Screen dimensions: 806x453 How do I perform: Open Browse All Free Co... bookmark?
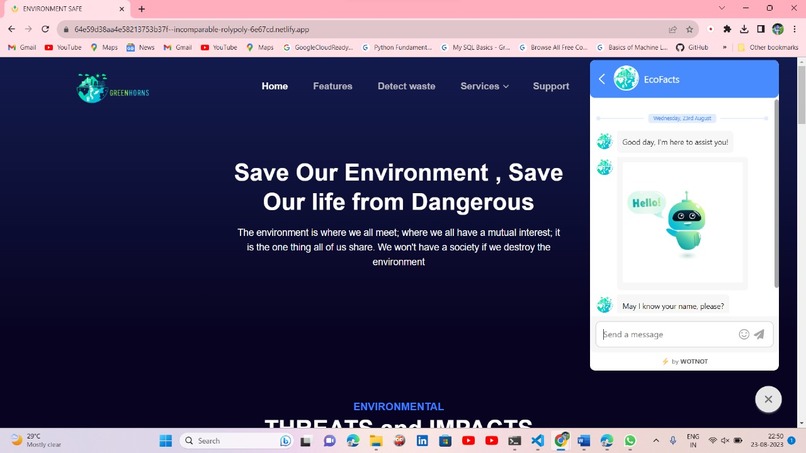pos(554,47)
